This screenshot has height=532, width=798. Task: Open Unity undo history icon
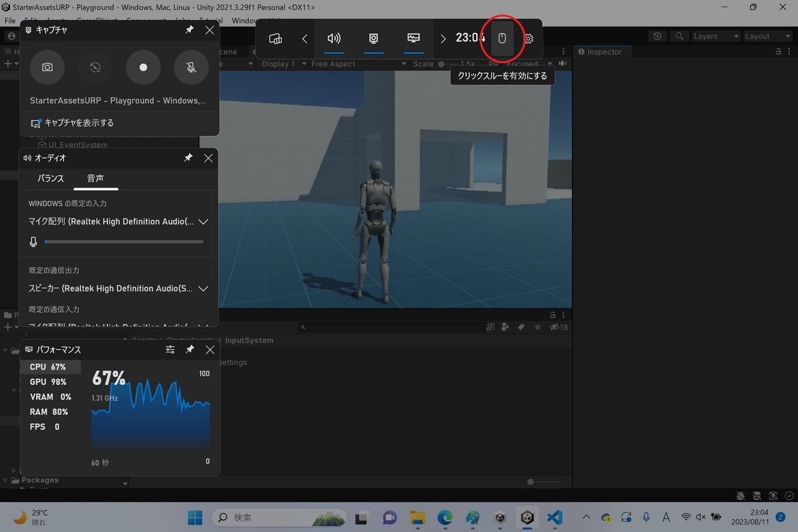[x=658, y=37]
